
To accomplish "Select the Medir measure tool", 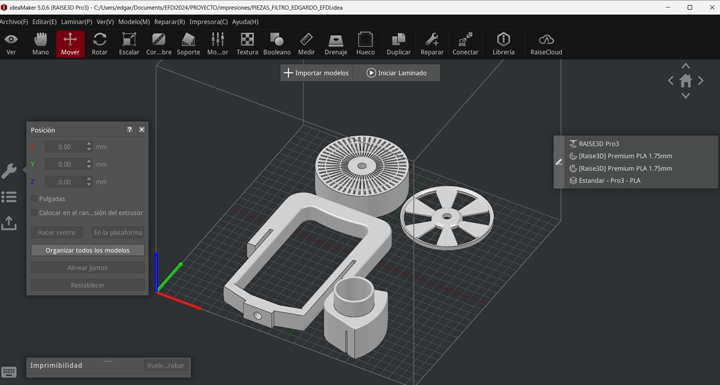I will tap(306, 44).
